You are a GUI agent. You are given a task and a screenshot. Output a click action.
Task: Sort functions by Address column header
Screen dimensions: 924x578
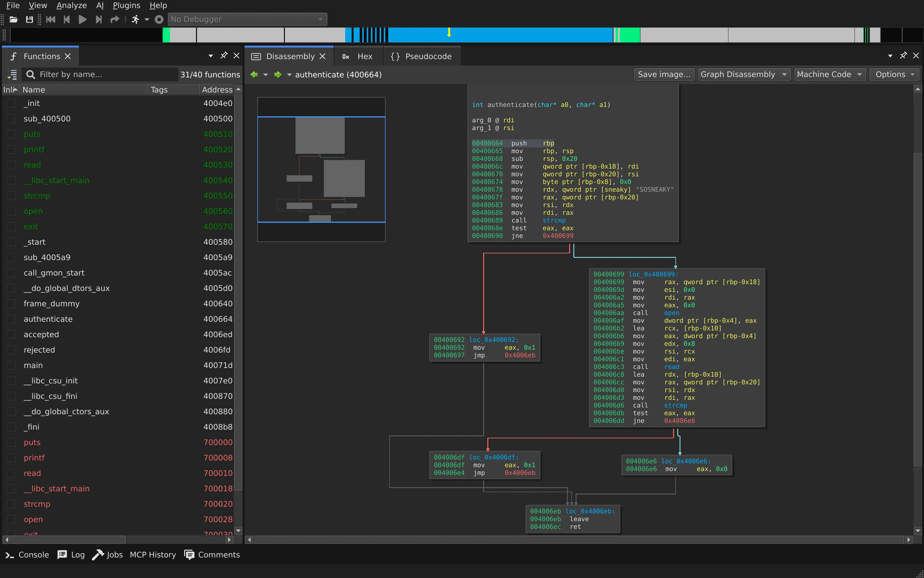click(x=217, y=90)
